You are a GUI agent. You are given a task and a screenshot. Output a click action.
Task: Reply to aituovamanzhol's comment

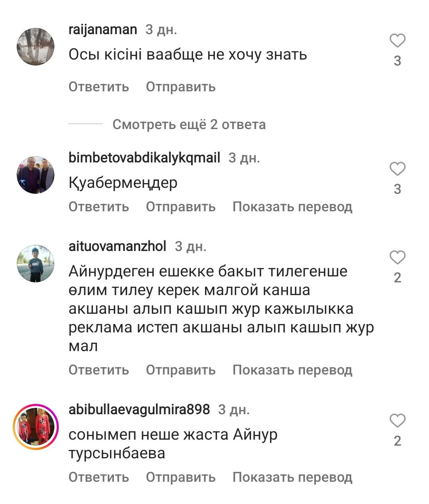click(99, 370)
